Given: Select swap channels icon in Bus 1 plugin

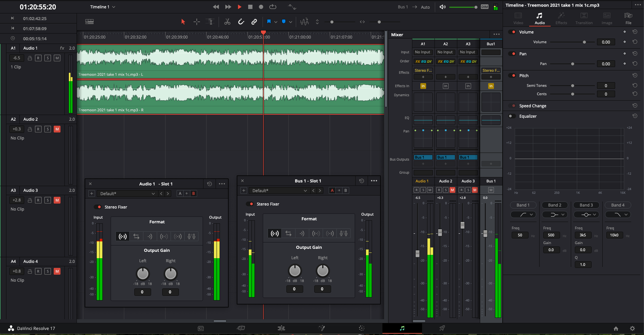Looking at the screenshot, I should pyautogui.click(x=288, y=233).
